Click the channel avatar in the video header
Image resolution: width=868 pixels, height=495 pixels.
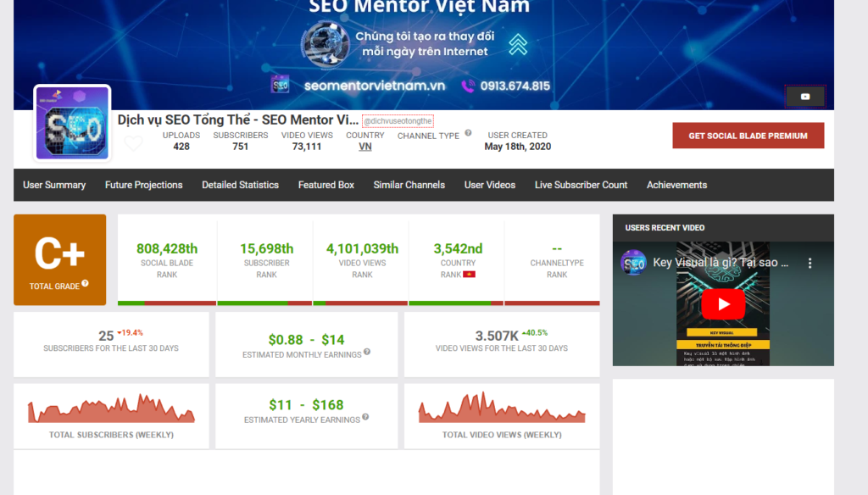click(633, 263)
